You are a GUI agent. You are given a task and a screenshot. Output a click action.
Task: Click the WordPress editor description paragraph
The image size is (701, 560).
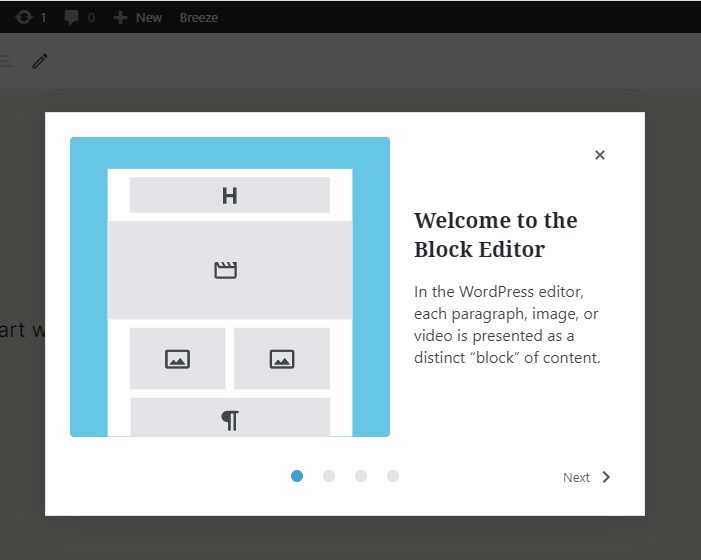click(508, 324)
